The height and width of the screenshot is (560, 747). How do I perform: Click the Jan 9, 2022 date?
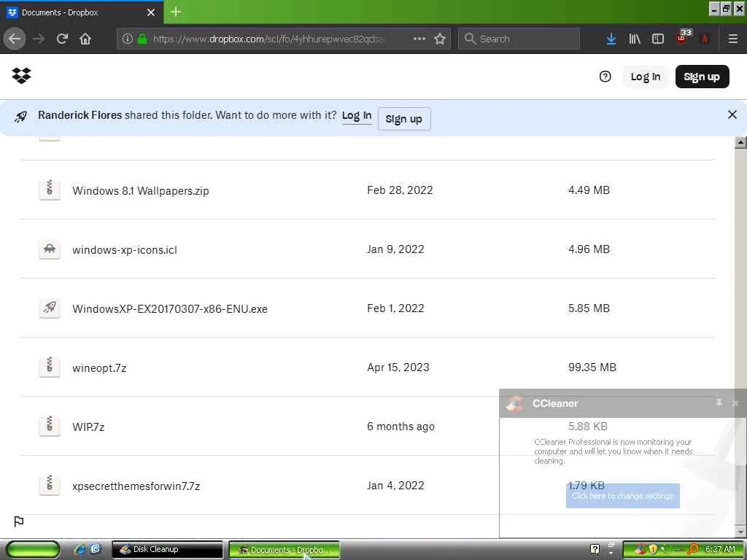(x=395, y=249)
